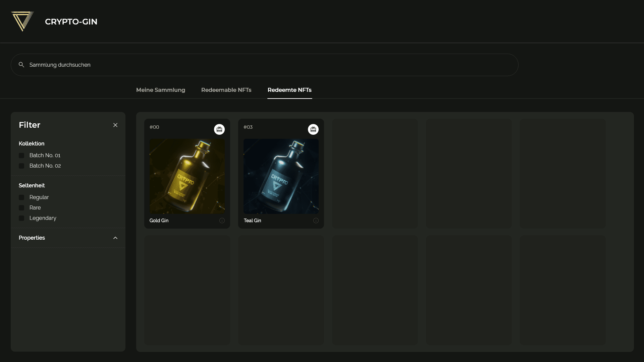The width and height of the screenshot is (644, 362).
Task: Open the Gold Gin bottle thumbnail
Action: (187, 176)
